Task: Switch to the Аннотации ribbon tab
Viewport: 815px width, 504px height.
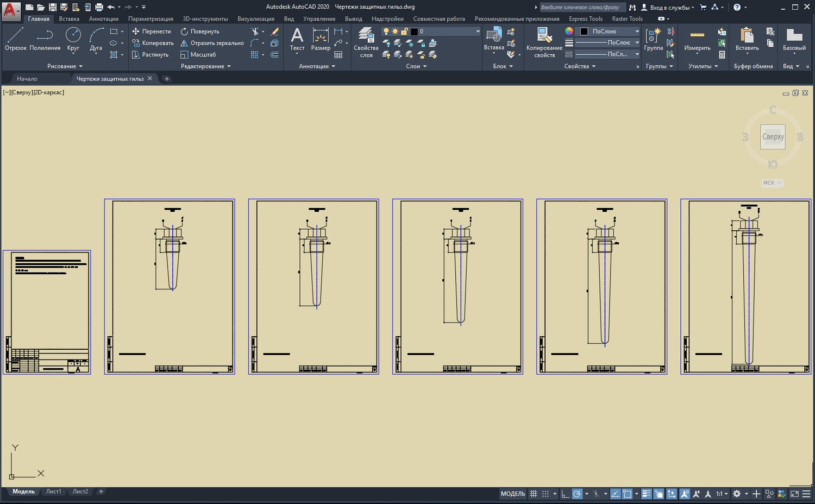Action: 103,18
